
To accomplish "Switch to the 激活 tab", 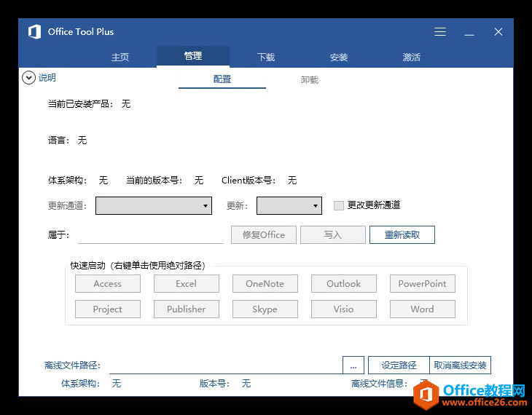I will click(411, 57).
